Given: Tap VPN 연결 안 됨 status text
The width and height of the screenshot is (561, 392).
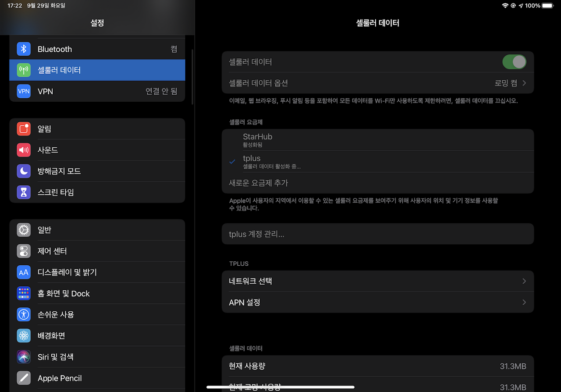Looking at the screenshot, I should [161, 91].
